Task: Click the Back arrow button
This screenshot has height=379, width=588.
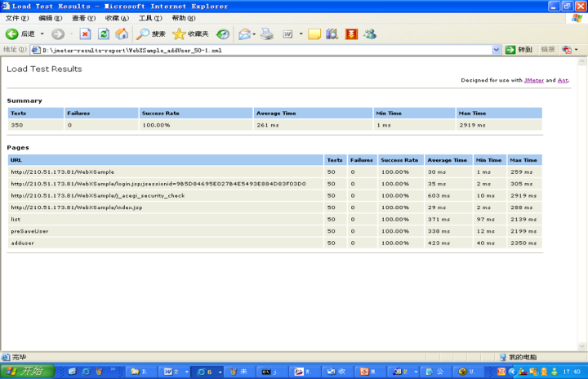Action: tap(12, 34)
